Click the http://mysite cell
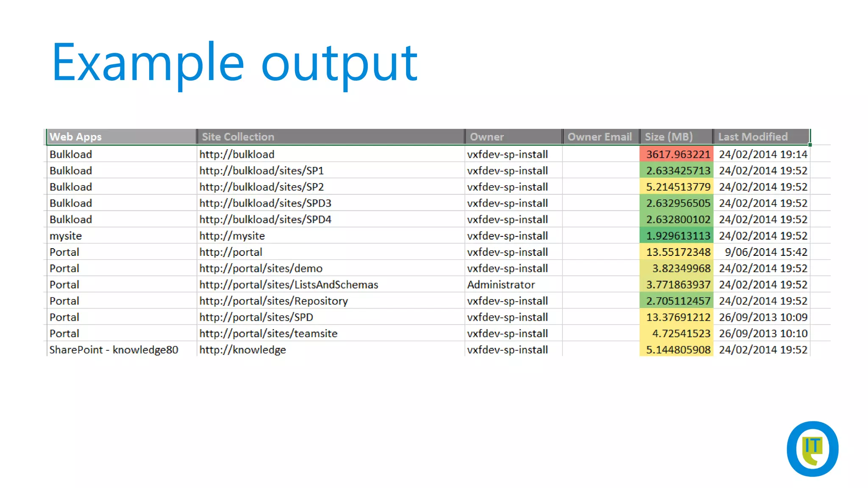Viewport: 868px width, 488px height. coord(331,236)
